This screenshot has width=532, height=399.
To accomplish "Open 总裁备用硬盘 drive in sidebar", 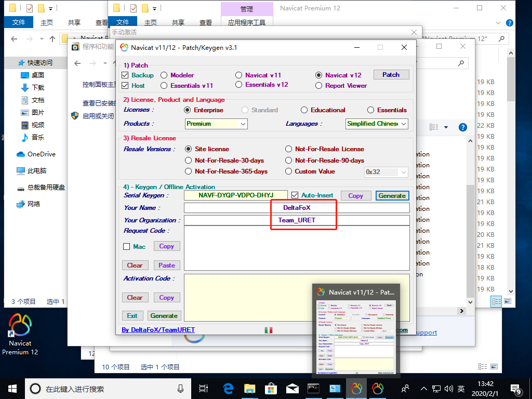I will coord(41,187).
